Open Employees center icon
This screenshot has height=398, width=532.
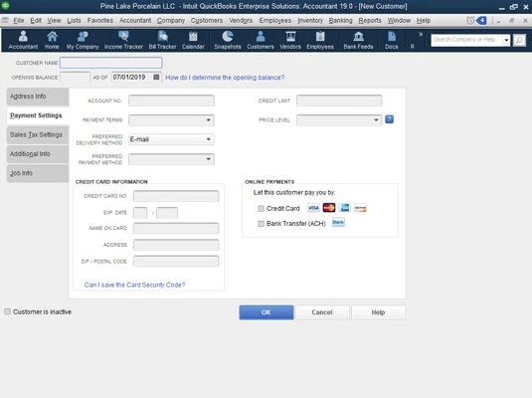[320, 40]
